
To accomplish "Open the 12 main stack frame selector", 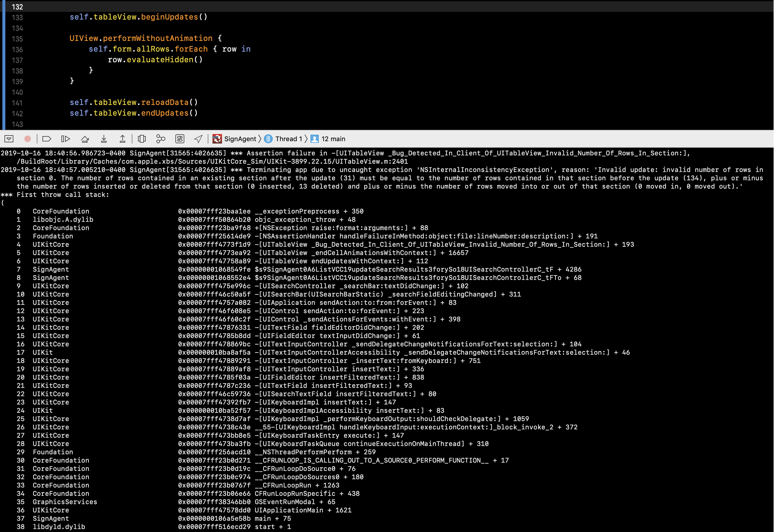I will click(333, 139).
